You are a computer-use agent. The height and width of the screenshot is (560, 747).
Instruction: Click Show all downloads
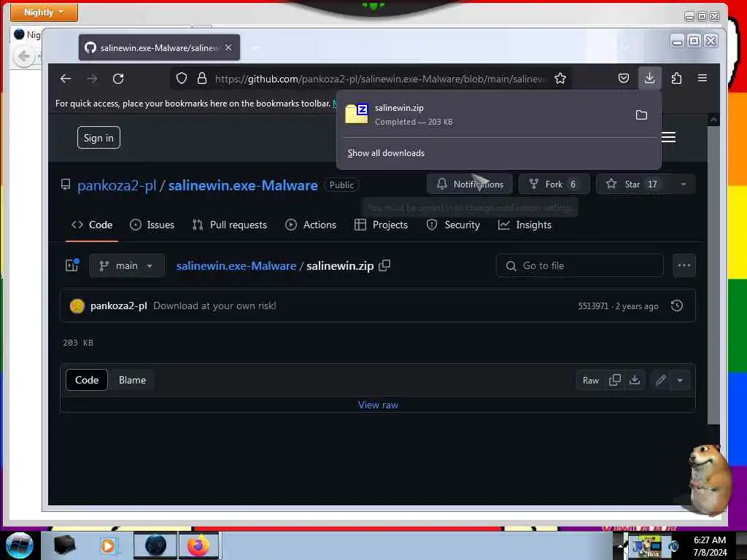point(386,153)
